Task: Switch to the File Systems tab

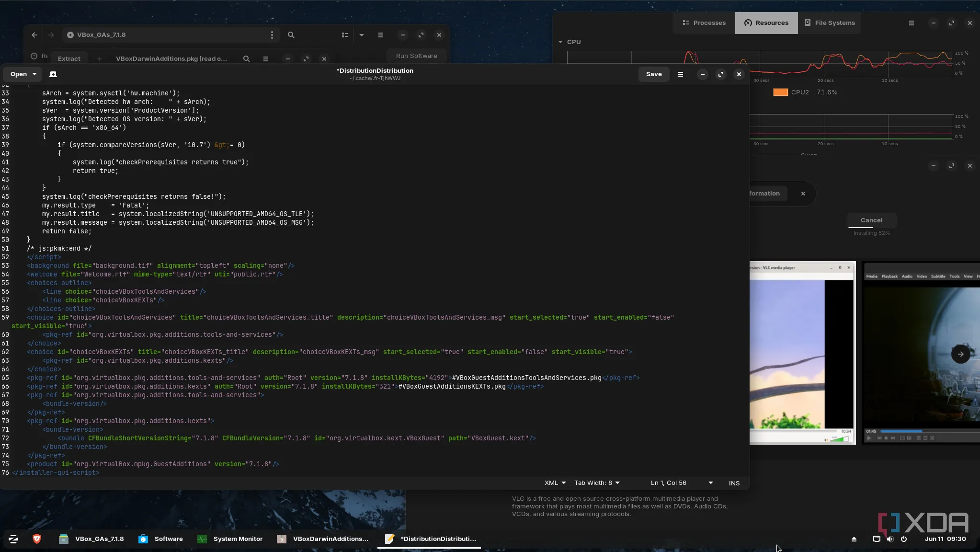Action: tap(829, 23)
